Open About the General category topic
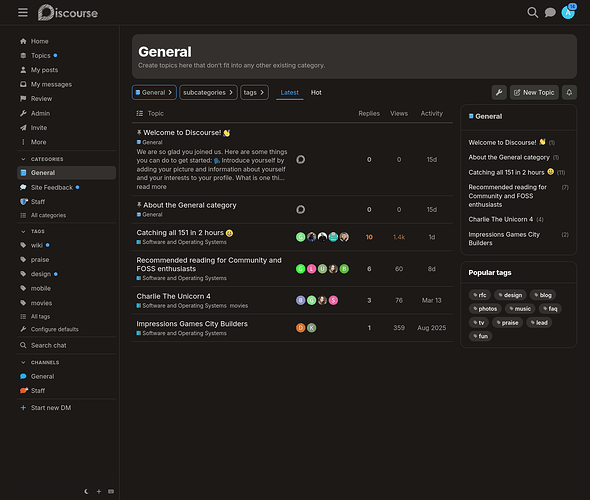Screen dimensions: 590x500 click(x=190, y=205)
